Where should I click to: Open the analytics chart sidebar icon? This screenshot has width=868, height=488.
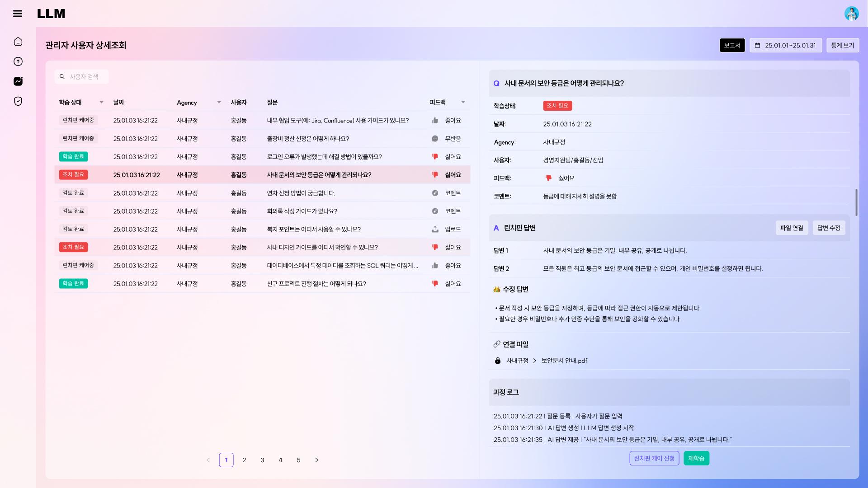tap(18, 81)
